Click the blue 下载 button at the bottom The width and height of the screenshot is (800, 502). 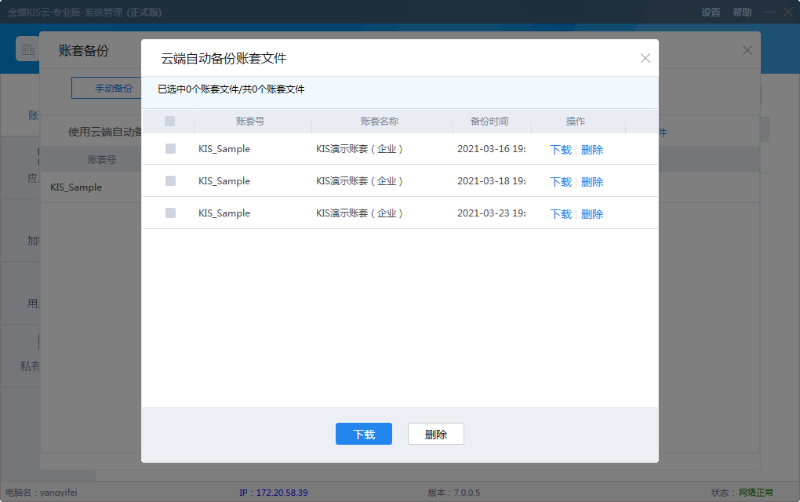pyautogui.click(x=364, y=434)
